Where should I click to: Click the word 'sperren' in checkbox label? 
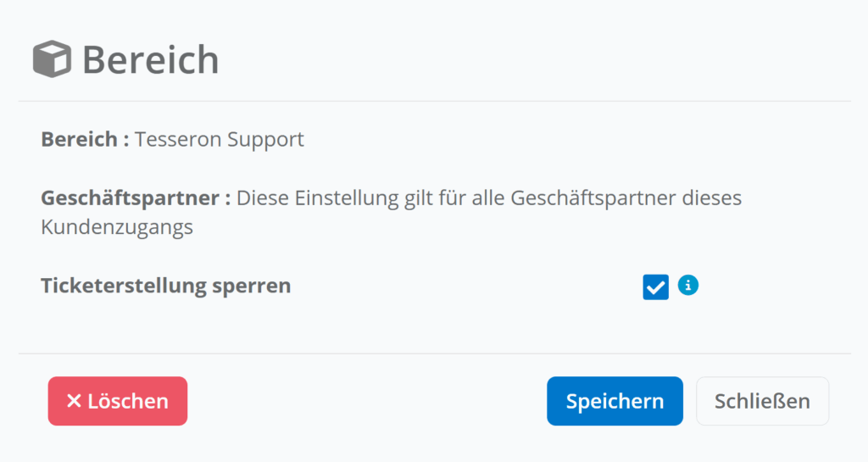click(x=259, y=286)
